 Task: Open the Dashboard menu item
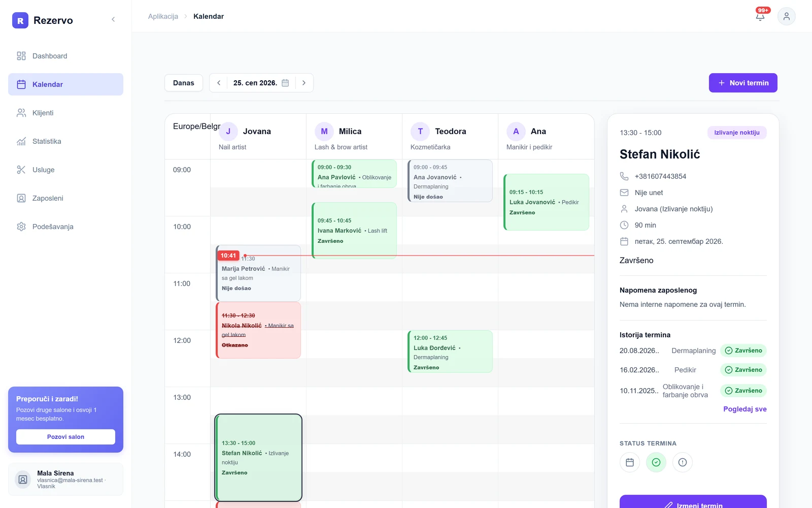(65, 56)
